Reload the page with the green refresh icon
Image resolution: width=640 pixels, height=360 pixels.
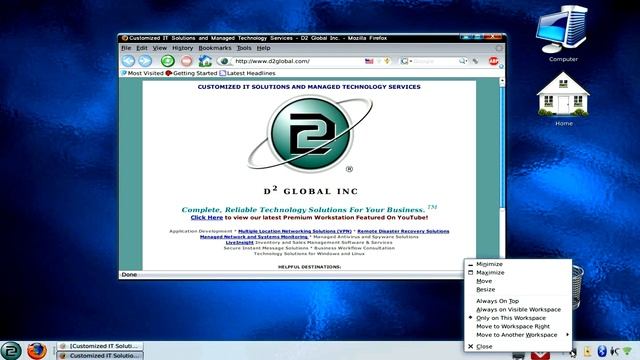tap(167, 61)
